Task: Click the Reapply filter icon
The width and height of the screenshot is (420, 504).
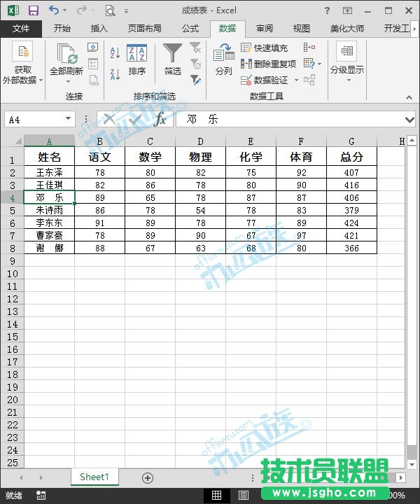Action: click(195, 64)
